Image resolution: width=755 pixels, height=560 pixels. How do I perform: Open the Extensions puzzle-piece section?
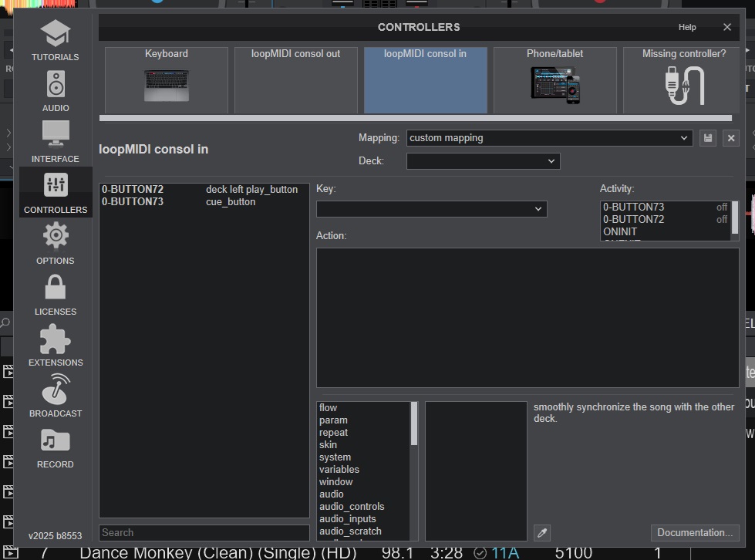pyautogui.click(x=56, y=346)
